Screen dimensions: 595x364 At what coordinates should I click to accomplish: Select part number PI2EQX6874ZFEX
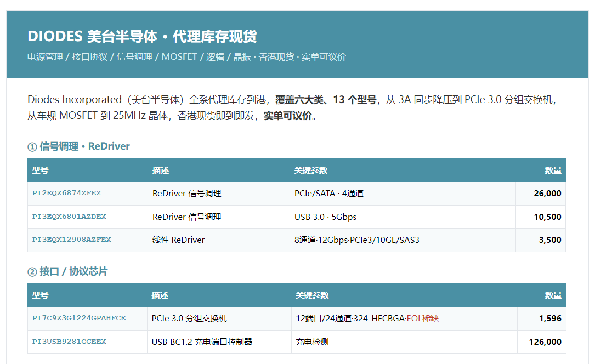pyautogui.click(x=67, y=193)
